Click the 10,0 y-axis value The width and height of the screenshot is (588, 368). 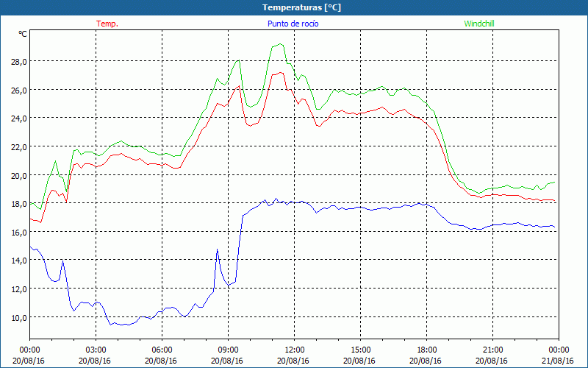tap(19, 317)
